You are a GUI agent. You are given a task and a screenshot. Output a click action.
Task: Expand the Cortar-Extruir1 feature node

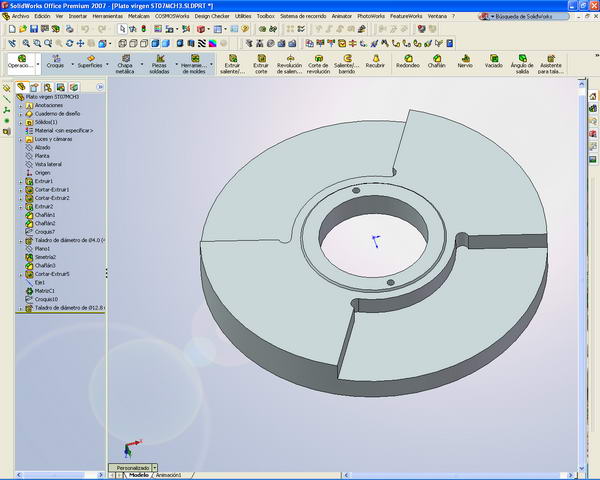tap(20, 190)
